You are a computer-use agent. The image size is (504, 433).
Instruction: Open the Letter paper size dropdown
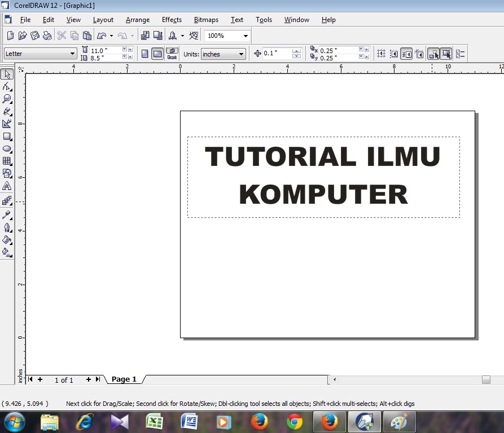(x=74, y=53)
